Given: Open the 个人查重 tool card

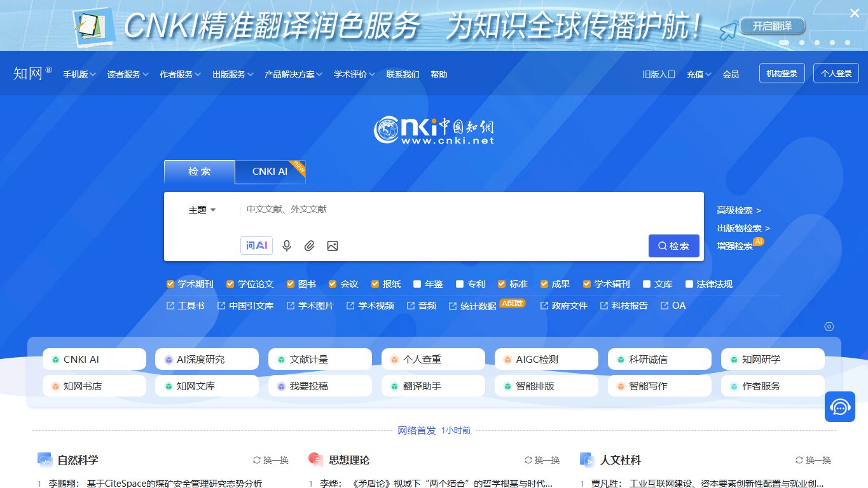Looking at the screenshot, I should click(433, 359).
